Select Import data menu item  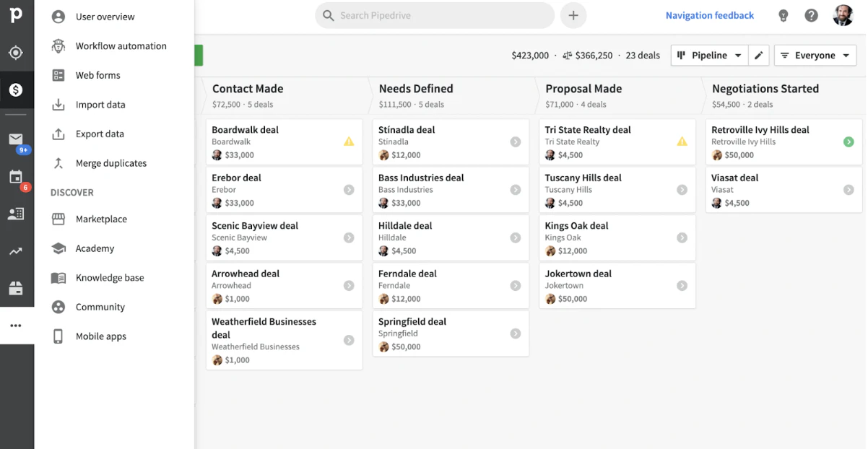[114, 105]
